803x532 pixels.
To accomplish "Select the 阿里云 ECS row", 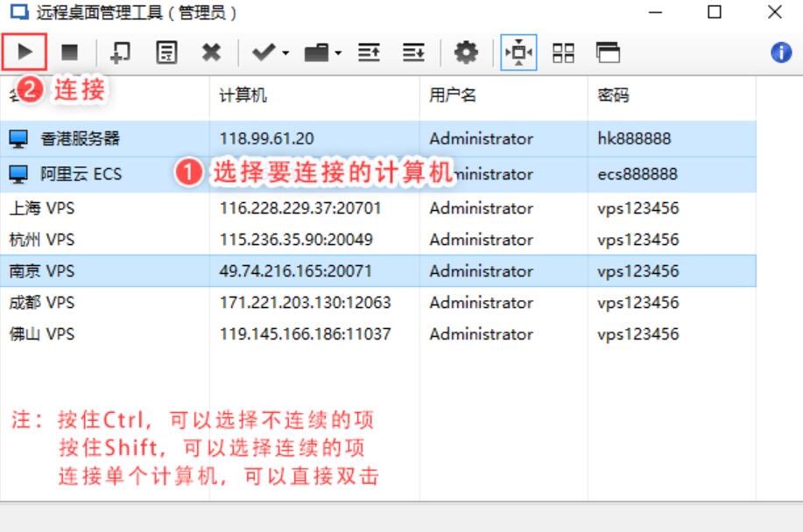I will click(378, 174).
